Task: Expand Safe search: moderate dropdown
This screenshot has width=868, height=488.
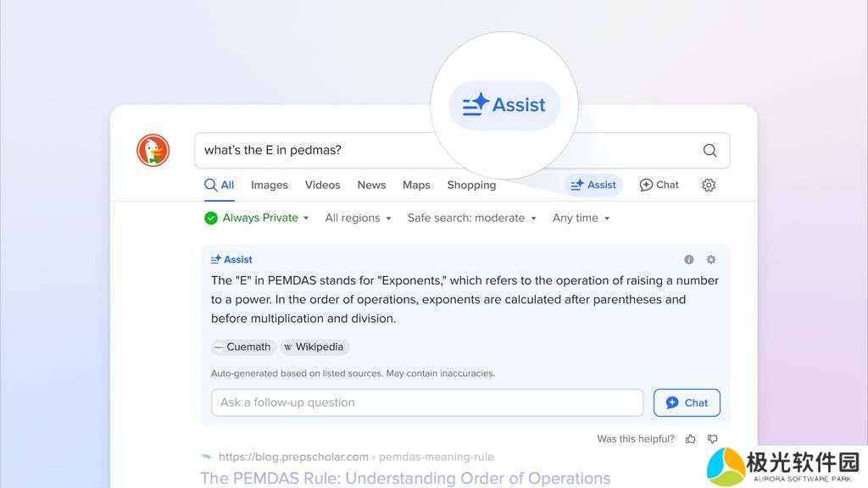Action: point(471,218)
